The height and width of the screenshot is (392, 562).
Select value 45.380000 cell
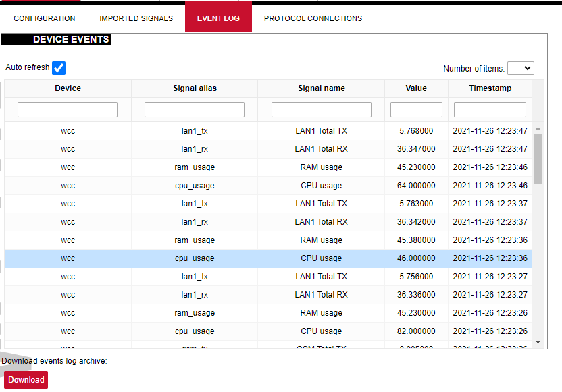click(x=416, y=240)
